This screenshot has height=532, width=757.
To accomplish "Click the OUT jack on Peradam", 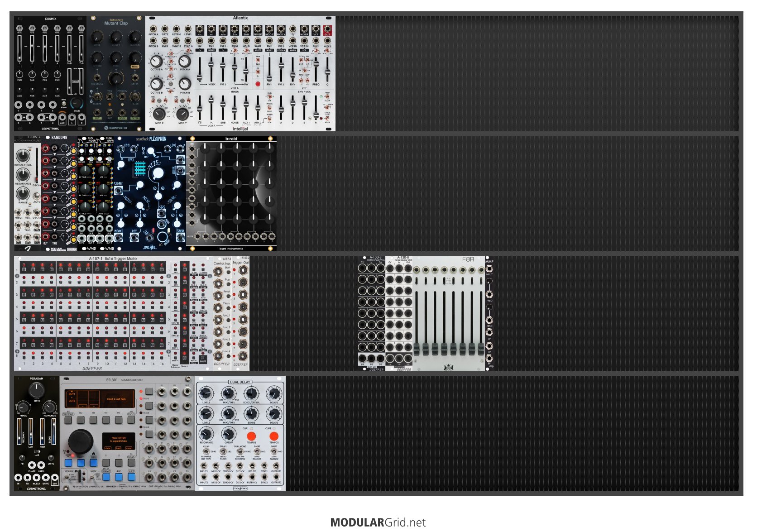I will pyautogui.click(x=54, y=477).
